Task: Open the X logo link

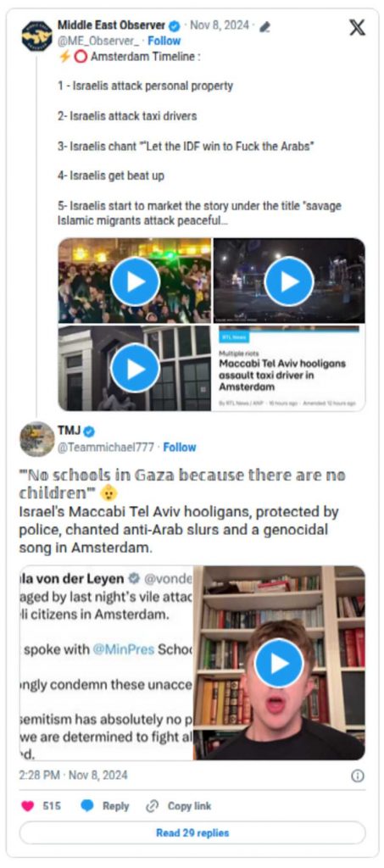Action: tap(357, 28)
